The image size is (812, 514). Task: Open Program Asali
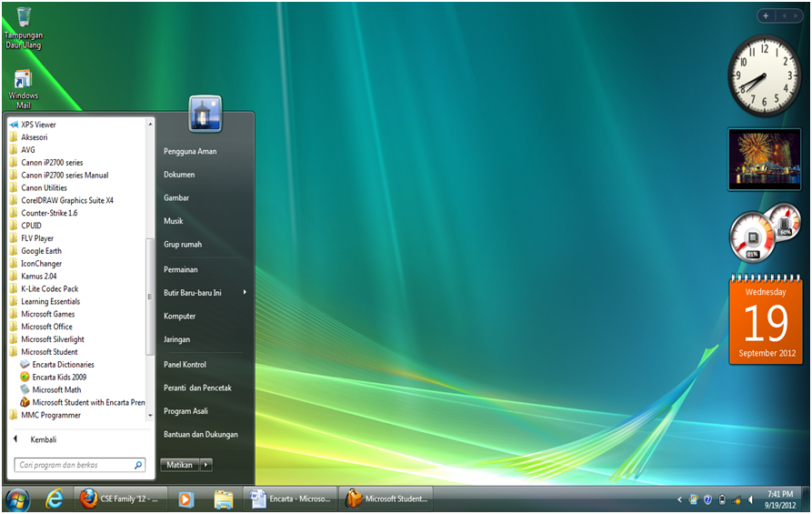(185, 411)
